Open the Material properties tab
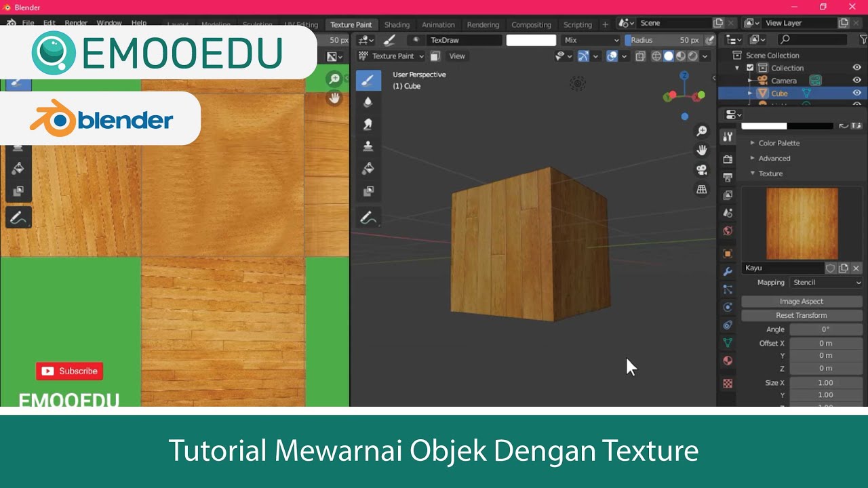This screenshot has width=868, height=488. click(x=728, y=361)
